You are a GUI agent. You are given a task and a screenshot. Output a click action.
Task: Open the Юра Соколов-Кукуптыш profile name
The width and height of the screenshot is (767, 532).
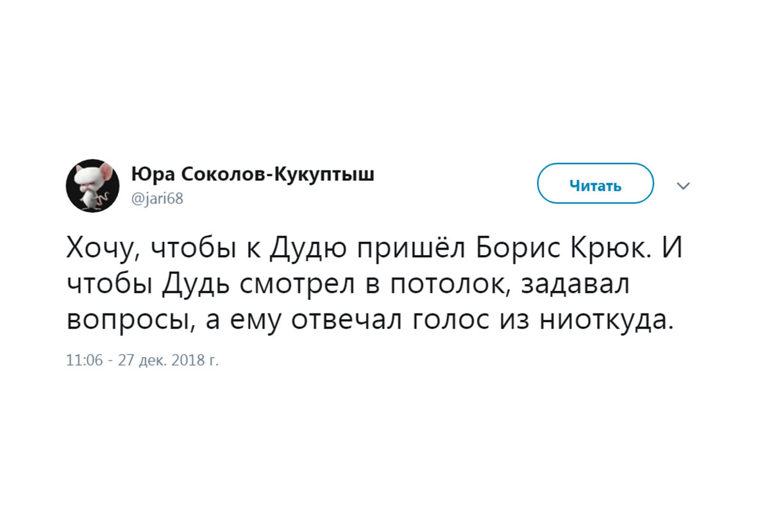(x=253, y=174)
